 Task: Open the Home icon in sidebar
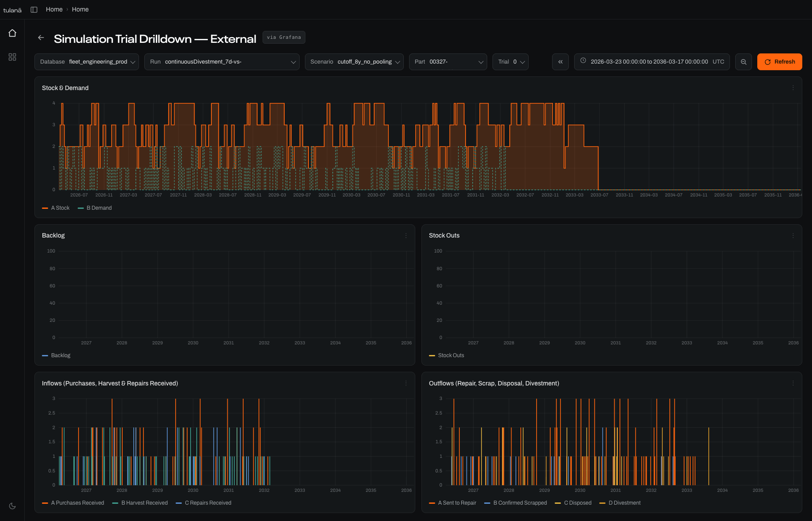[x=12, y=33]
